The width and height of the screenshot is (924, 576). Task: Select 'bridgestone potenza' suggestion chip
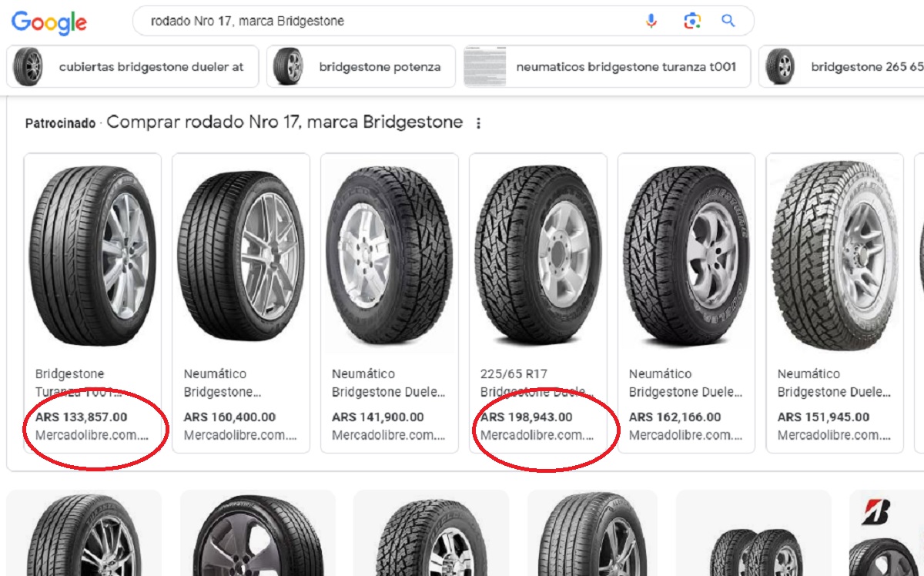click(360, 67)
